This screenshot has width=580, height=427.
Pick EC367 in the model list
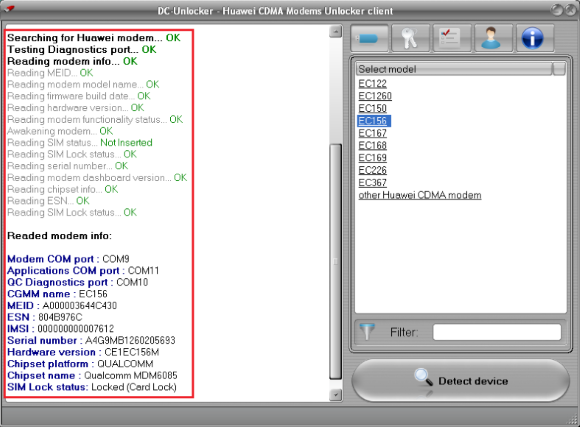(372, 183)
